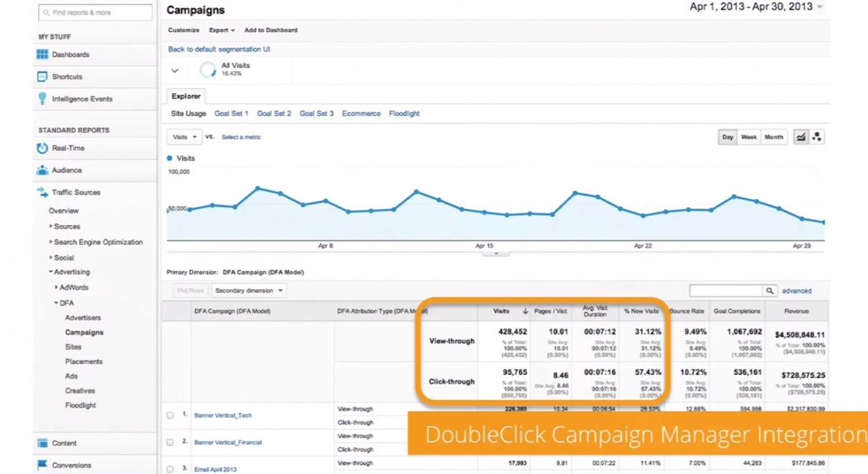Screen dimensions: 868x474
Task: Sort by Revenue column header
Action: 797,311
